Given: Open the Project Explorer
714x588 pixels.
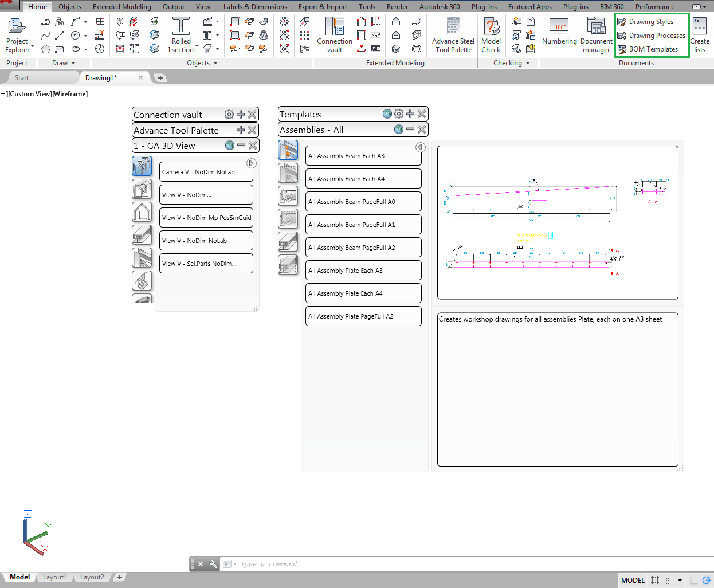Looking at the screenshot, I should [17, 35].
